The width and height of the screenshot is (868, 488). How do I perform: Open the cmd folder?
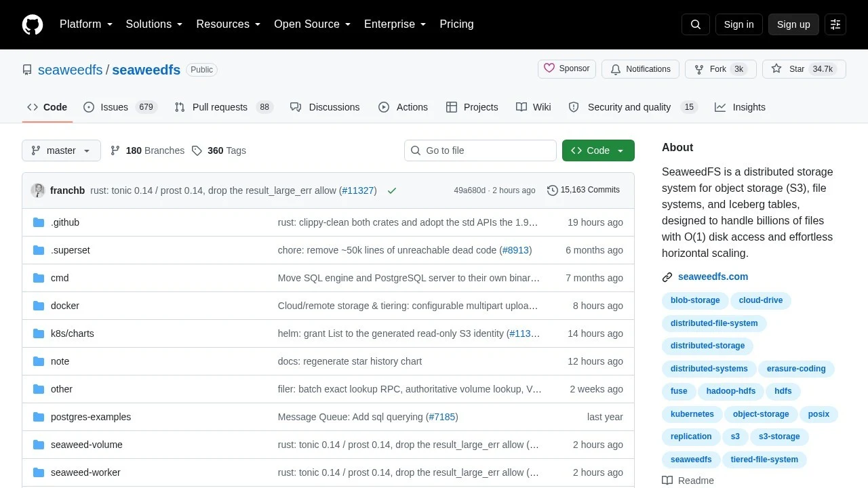click(x=60, y=278)
